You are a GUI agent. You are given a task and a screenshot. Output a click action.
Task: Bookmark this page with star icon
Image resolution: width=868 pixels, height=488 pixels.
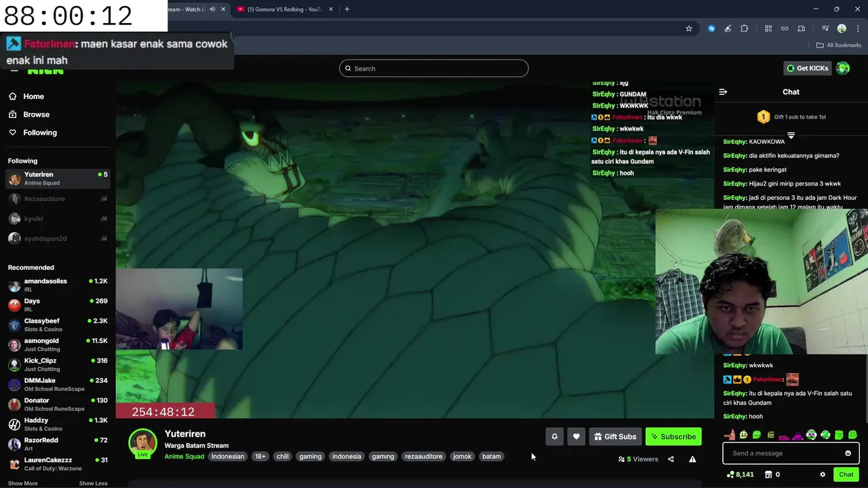689,28
